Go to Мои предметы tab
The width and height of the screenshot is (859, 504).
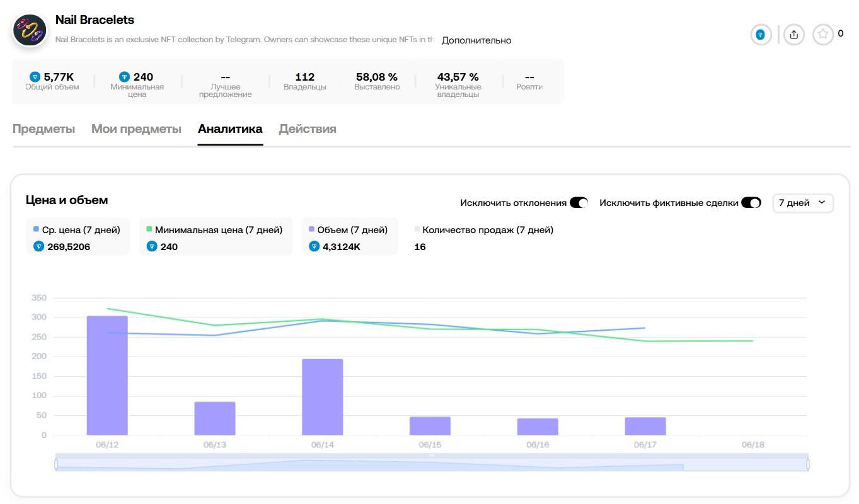click(x=136, y=129)
